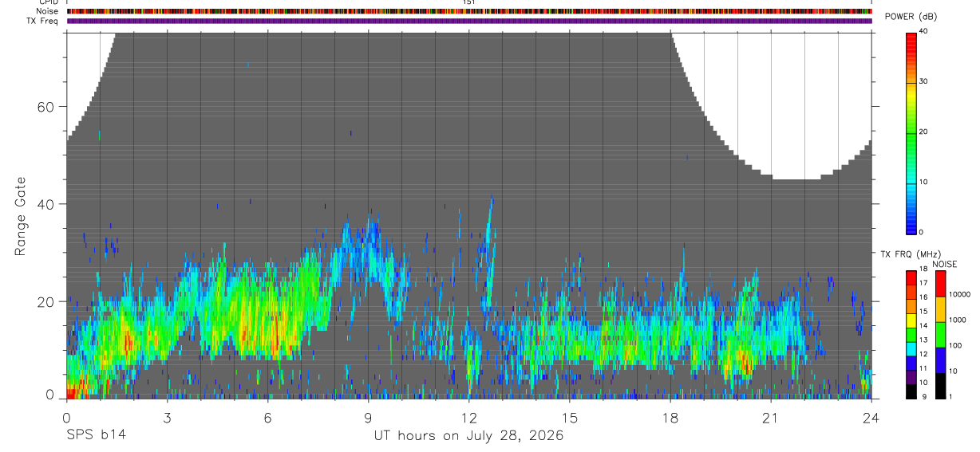Click the 'SPS b14' radar label
This screenshot has width=980, height=452.
96,435
